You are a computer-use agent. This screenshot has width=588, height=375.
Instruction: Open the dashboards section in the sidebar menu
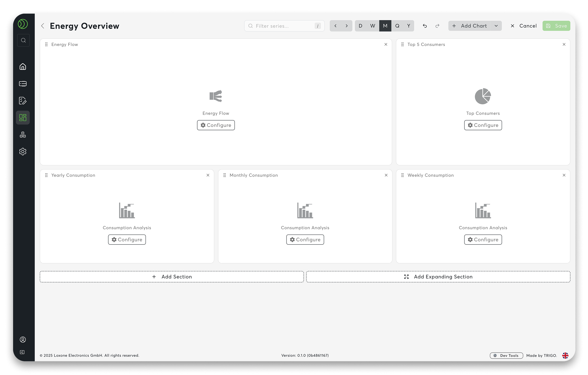(23, 118)
